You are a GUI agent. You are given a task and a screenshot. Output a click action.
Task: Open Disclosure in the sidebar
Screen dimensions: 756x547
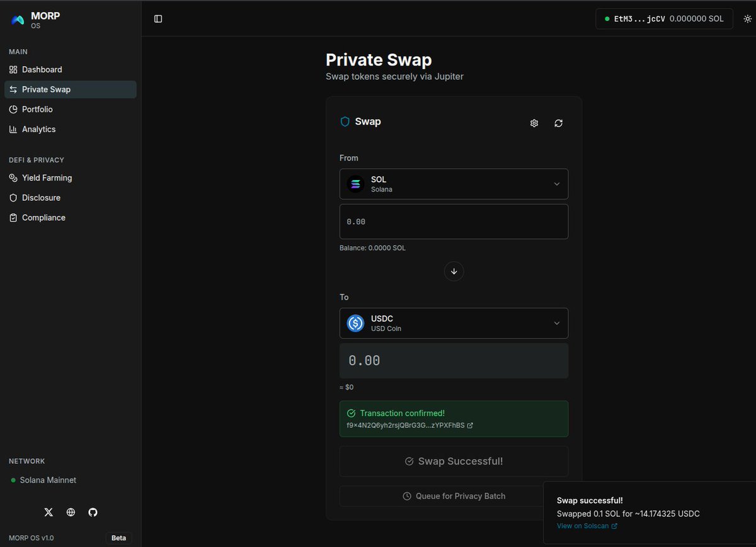(70, 198)
